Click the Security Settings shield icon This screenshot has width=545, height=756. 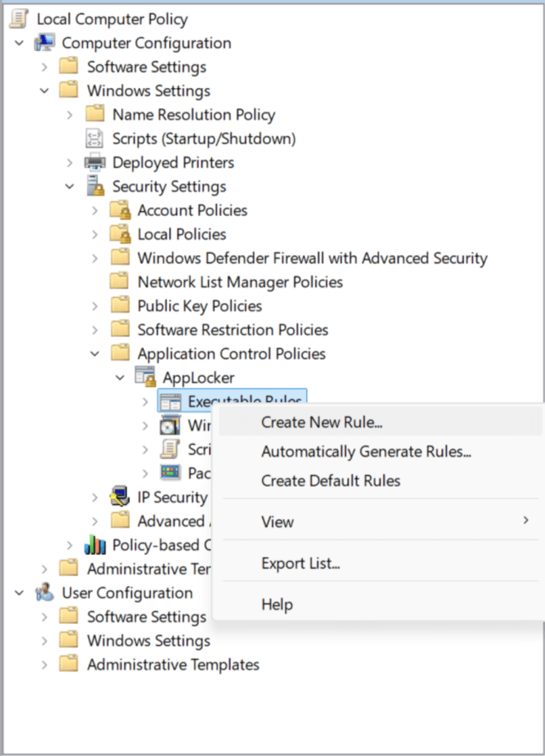pyautogui.click(x=95, y=186)
